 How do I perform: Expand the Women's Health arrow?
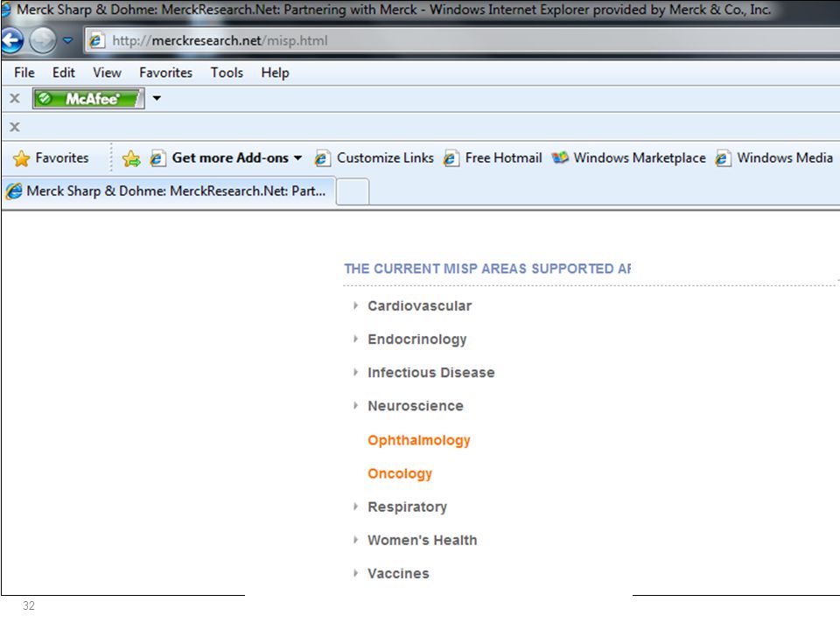355,540
